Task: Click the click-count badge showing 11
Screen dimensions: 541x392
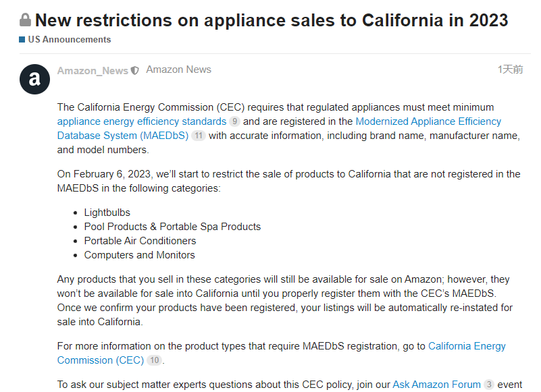Action: (x=198, y=136)
